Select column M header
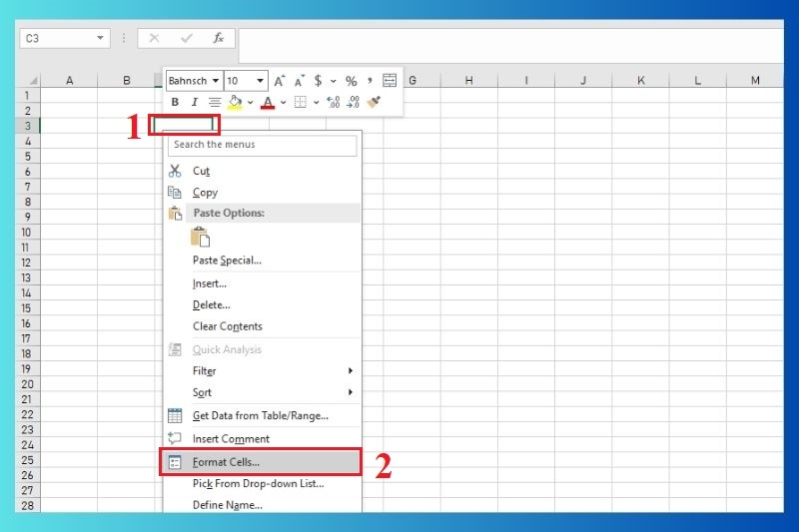Viewport: 799px width, 532px height. pyautogui.click(x=755, y=80)
